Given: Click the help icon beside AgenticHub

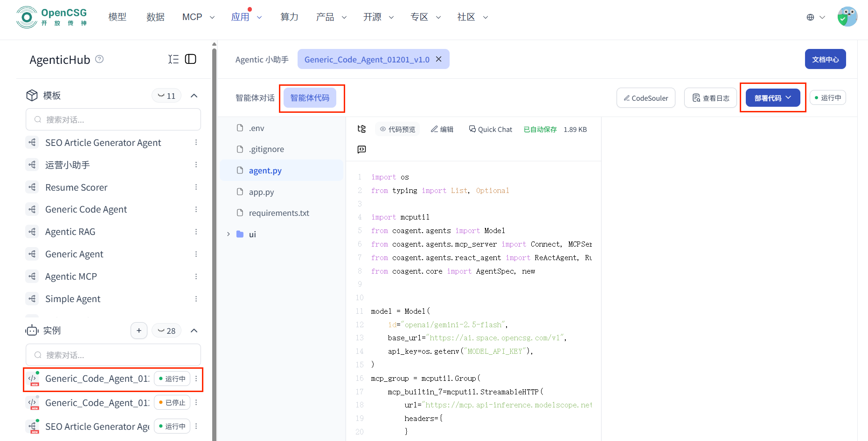Looking at the screenshot, I should pyautogui.click(x=99, y=59).
